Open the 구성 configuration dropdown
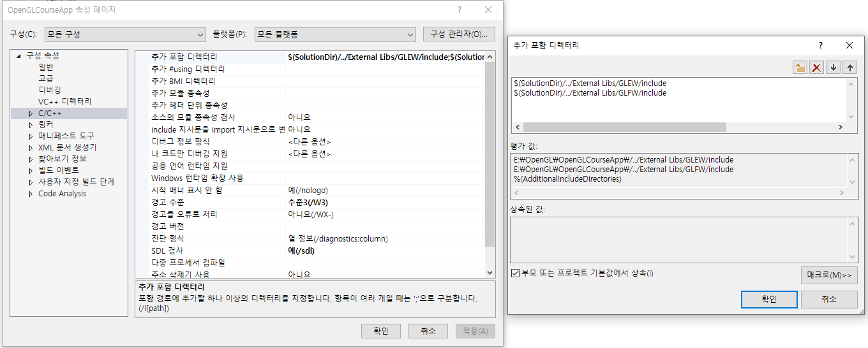The height and width of the screenshot is (348, 868). tap(126, 34)
